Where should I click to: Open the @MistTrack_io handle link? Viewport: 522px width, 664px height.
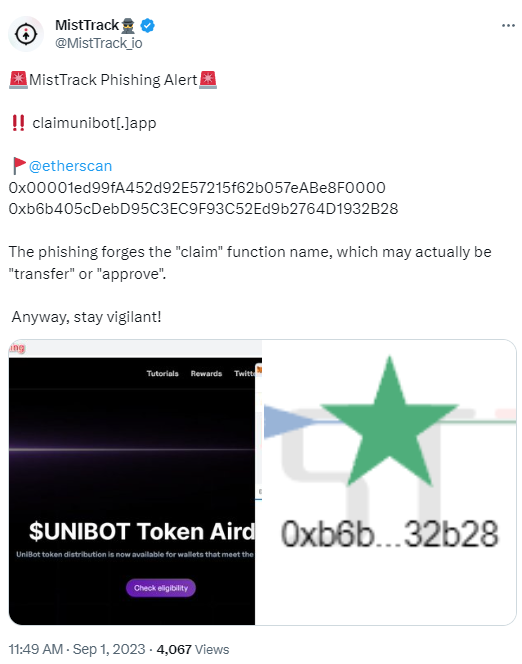[99, 43]
